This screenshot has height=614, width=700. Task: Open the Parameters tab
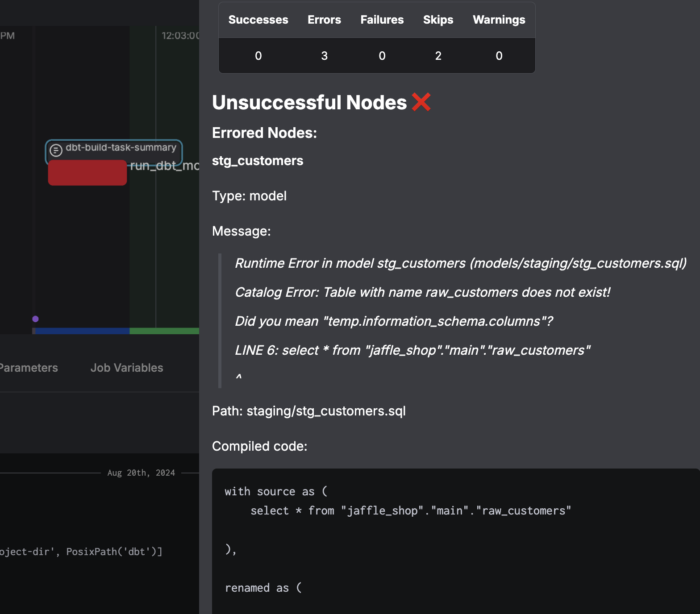tap(29, 368)
